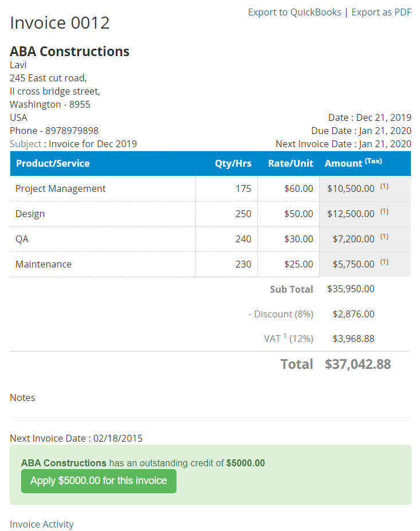The image size is (420, 531).
Task: Click the $5,750.00 amount cell
Action: [x=354, y=264]
